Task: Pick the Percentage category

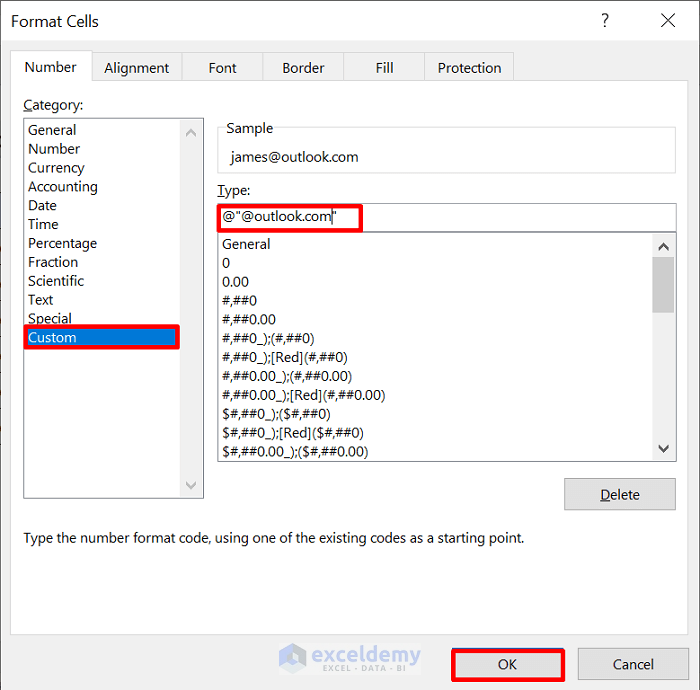Action: 62,243
